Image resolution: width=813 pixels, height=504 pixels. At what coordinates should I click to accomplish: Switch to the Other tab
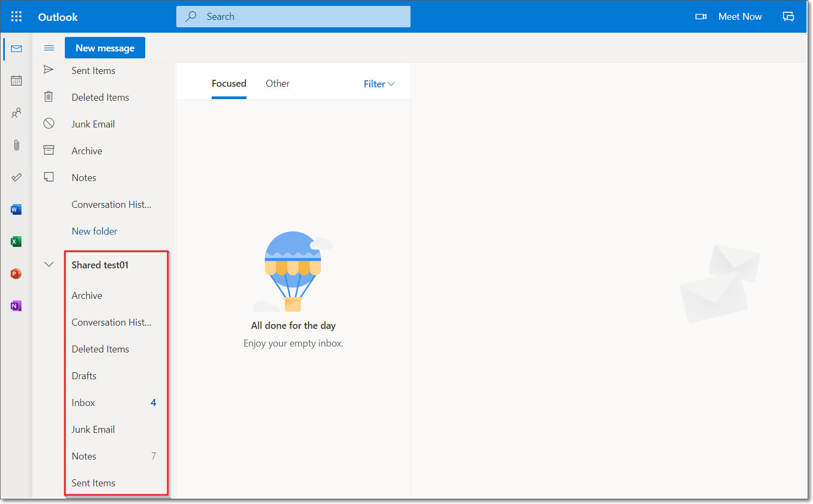(x=278, y=84)
